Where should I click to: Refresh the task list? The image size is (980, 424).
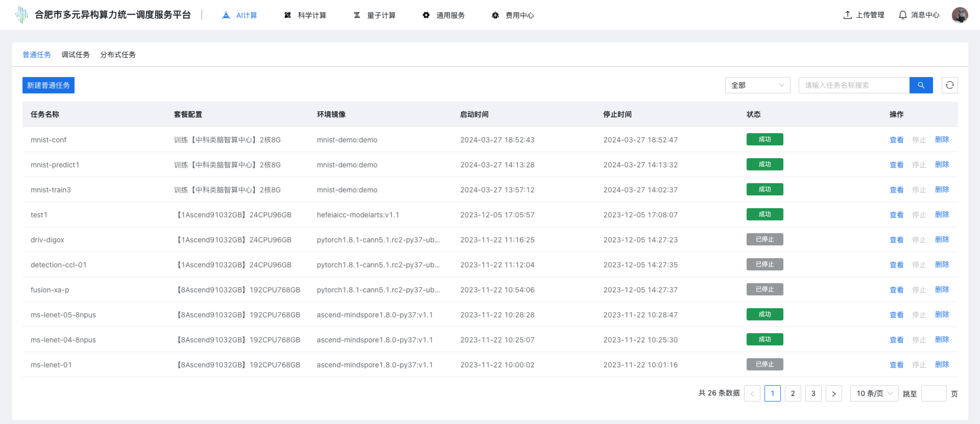[949, 85]
